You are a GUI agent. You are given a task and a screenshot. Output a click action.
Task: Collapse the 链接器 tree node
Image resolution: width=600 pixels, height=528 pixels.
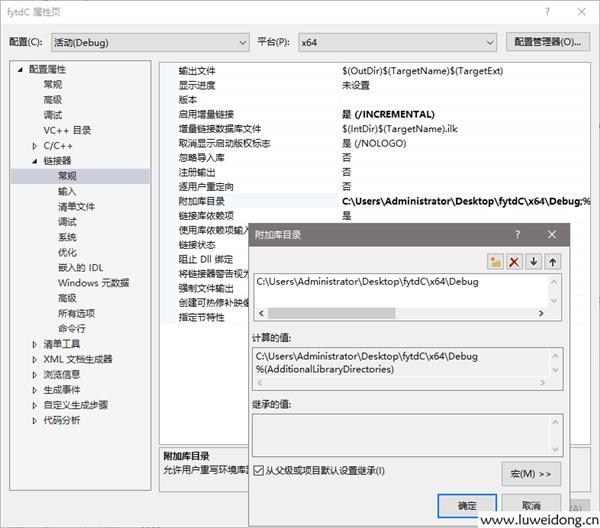point(36,161)
